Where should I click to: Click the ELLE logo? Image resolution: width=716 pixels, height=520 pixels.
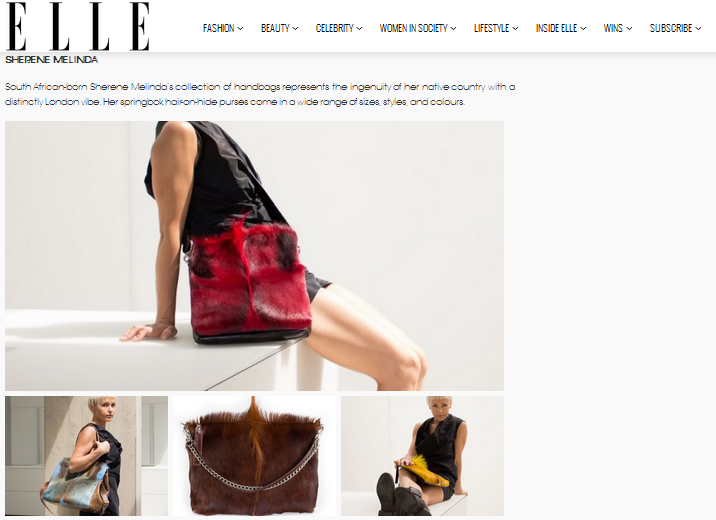tap(78, 26)
